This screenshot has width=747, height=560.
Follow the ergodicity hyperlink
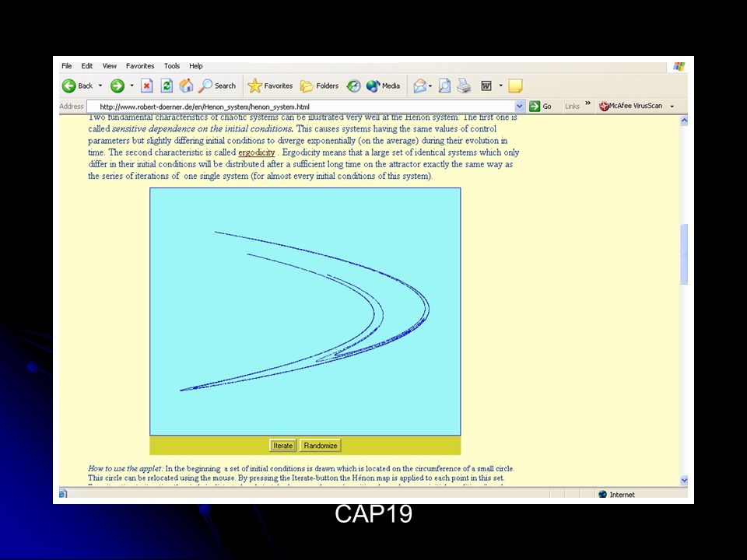[x=256, y=152]
